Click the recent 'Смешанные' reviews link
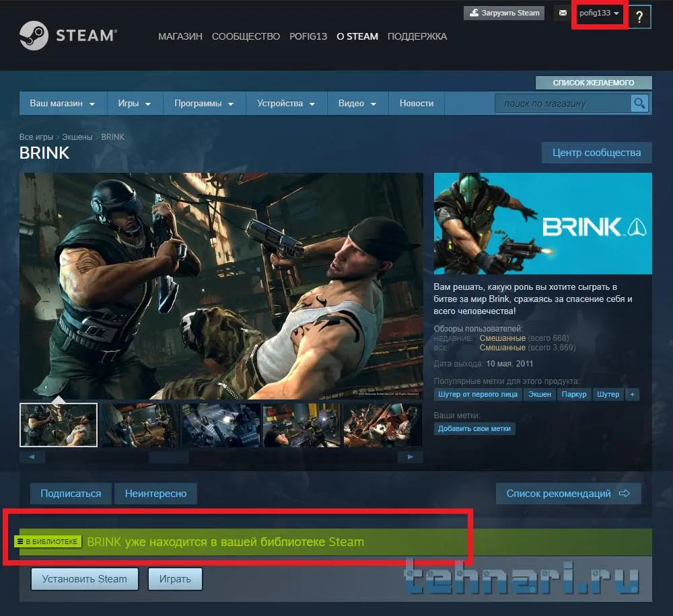This screenshot has width=673, height=616. coord(502,338)
